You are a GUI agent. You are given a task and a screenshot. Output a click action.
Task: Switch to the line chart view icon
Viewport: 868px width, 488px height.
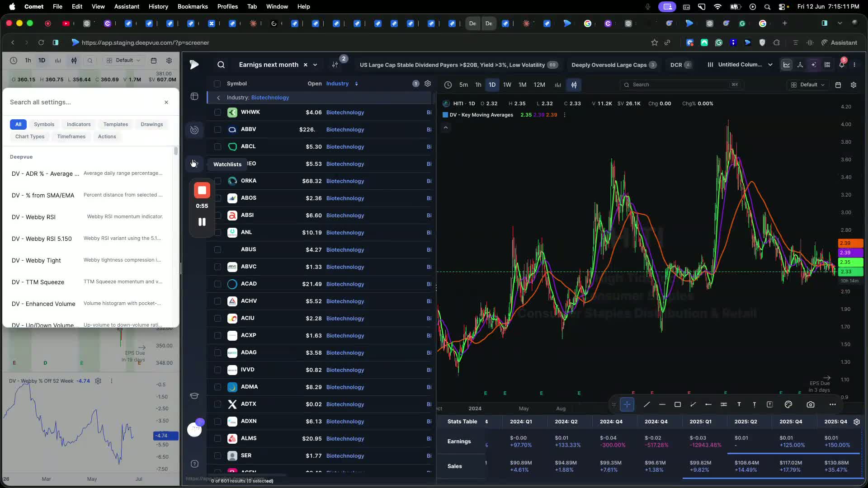tap(787, 65)
